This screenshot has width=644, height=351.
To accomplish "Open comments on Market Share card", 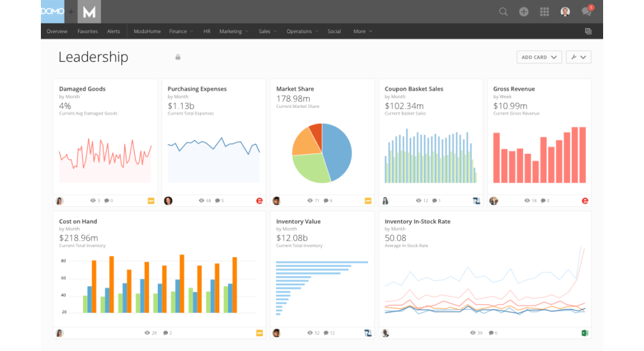I will pyautogui.click(x=328, y=201).
